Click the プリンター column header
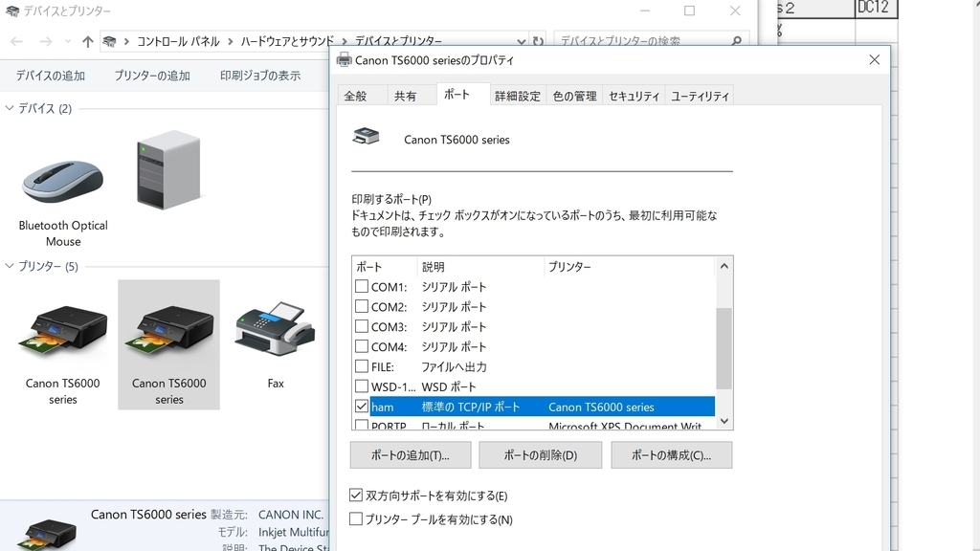Image resolution: width=980 pixels, height=551 pixels. coord(629,267)
